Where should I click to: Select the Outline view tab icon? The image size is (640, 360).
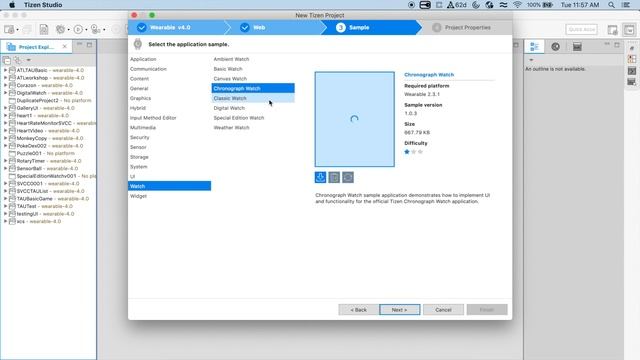coord(534,47)
